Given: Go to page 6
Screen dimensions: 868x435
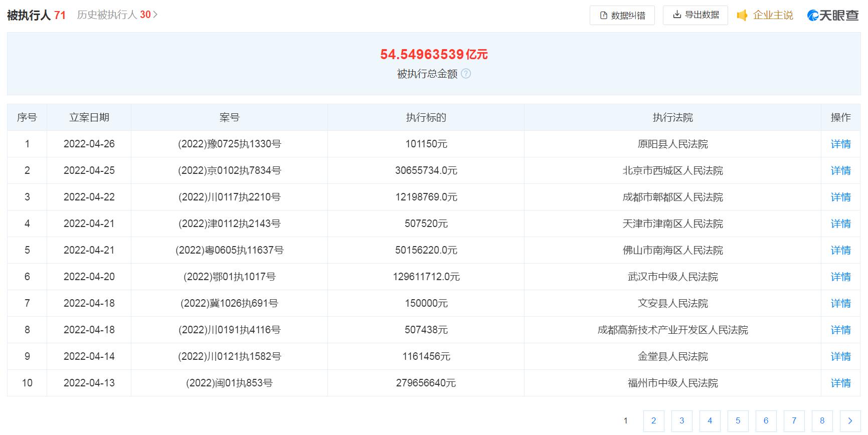Looking at the screenshot, I should point(766,421).
